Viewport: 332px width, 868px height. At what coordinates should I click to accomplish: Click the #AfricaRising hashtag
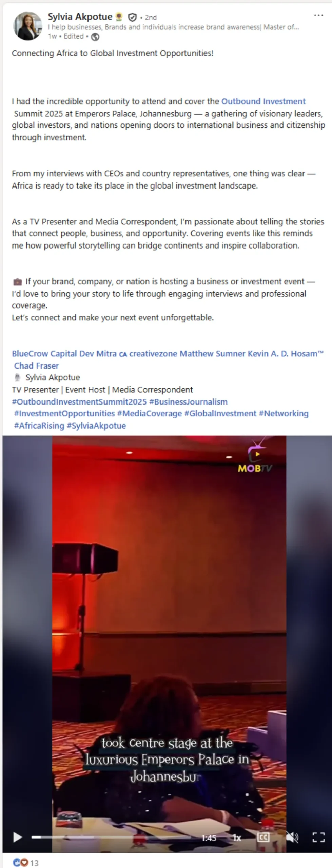pyautogui.click(x=39, y=426)
